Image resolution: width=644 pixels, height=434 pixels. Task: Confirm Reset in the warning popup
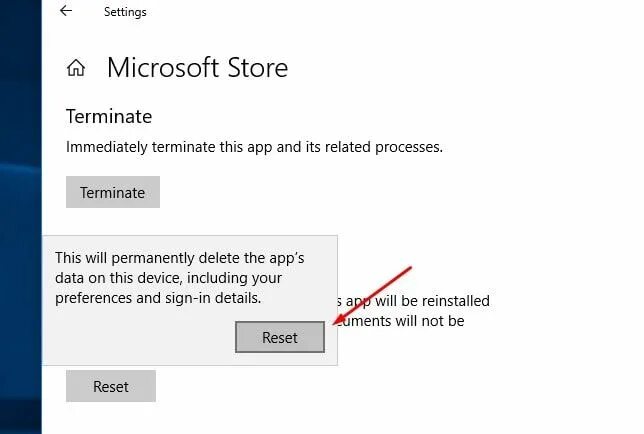pos(280,338)
